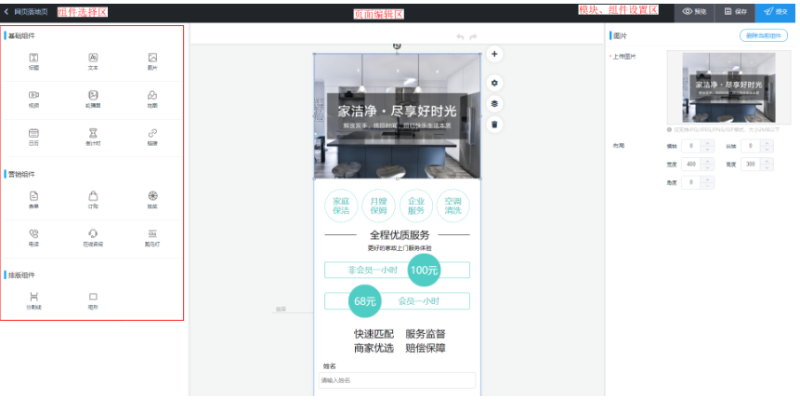The image size is (800, 411).
Task: Increase the vertical axis (纵轴) value
Action: (767, 143)
